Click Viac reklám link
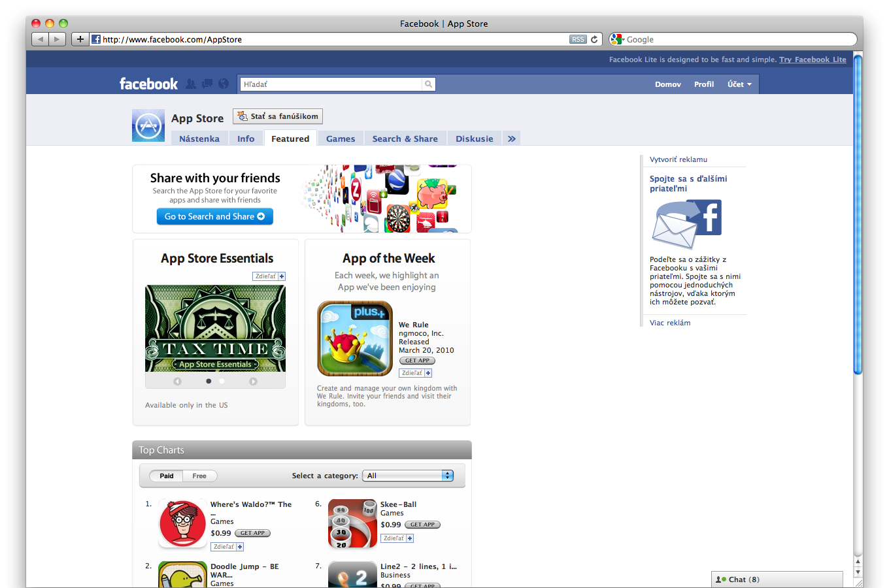The image size is (889, 588). coord(670,323)
